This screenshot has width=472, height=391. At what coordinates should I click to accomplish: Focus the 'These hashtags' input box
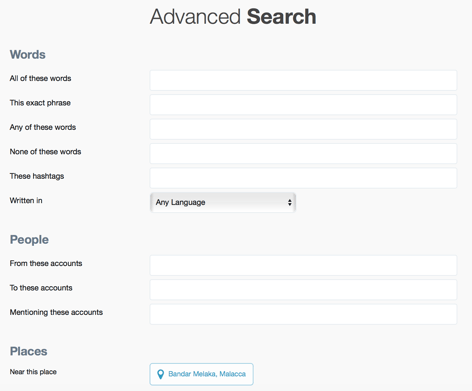point(303,178)
